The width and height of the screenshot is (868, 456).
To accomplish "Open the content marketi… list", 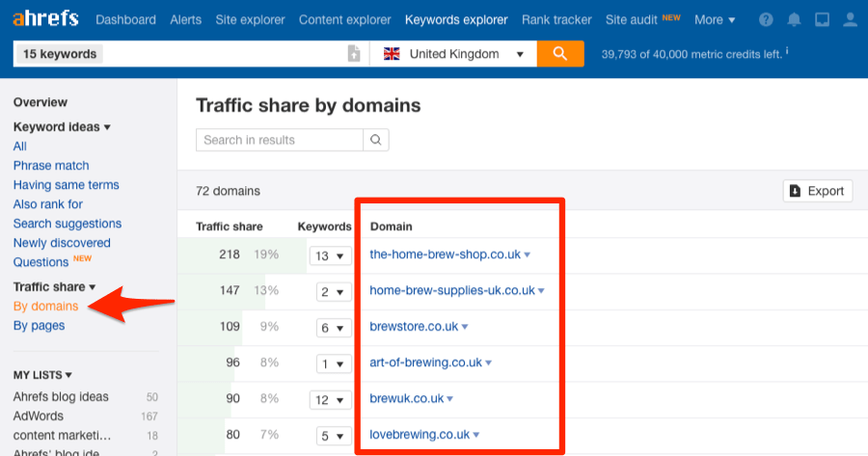I will 62,436.
